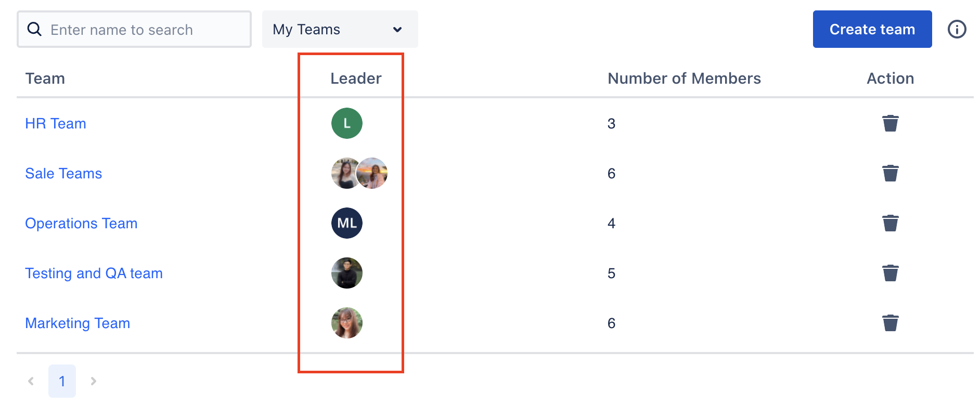Open the HR Team link

pyautogui.click(x=56, y=123)
